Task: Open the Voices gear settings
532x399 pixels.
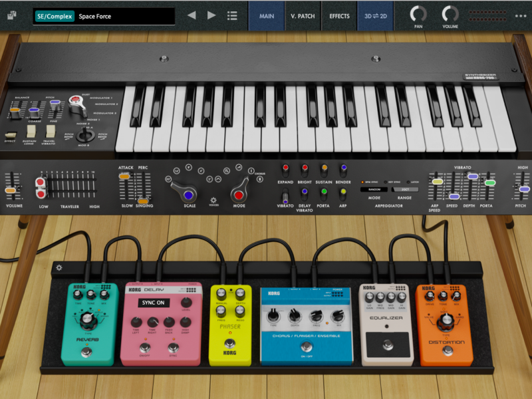Action: coord(213,201)
